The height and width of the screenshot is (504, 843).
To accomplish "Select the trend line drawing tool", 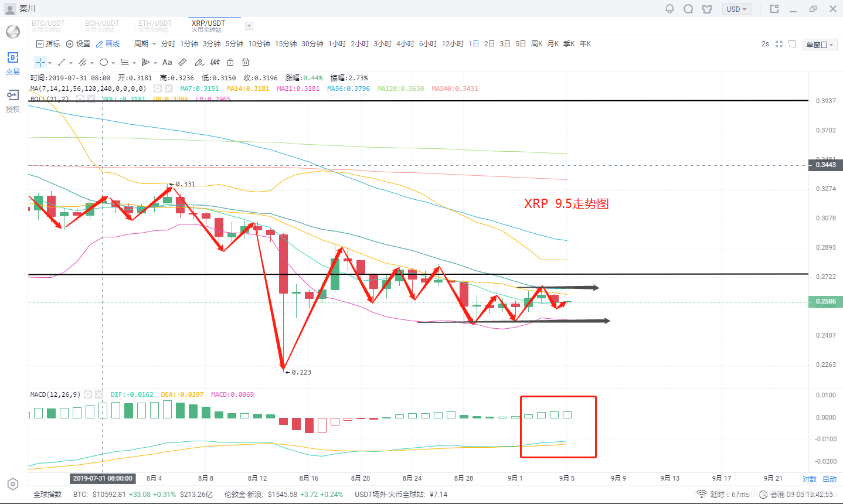I will coord(62,62).
